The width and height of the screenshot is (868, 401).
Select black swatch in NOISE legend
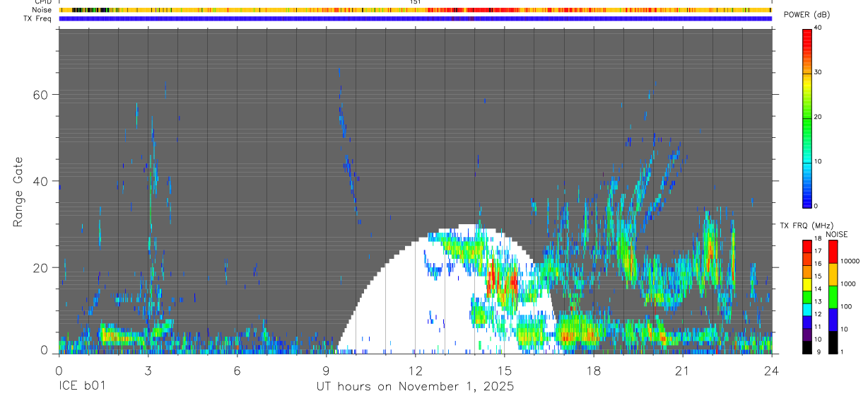tap(833, 342)
